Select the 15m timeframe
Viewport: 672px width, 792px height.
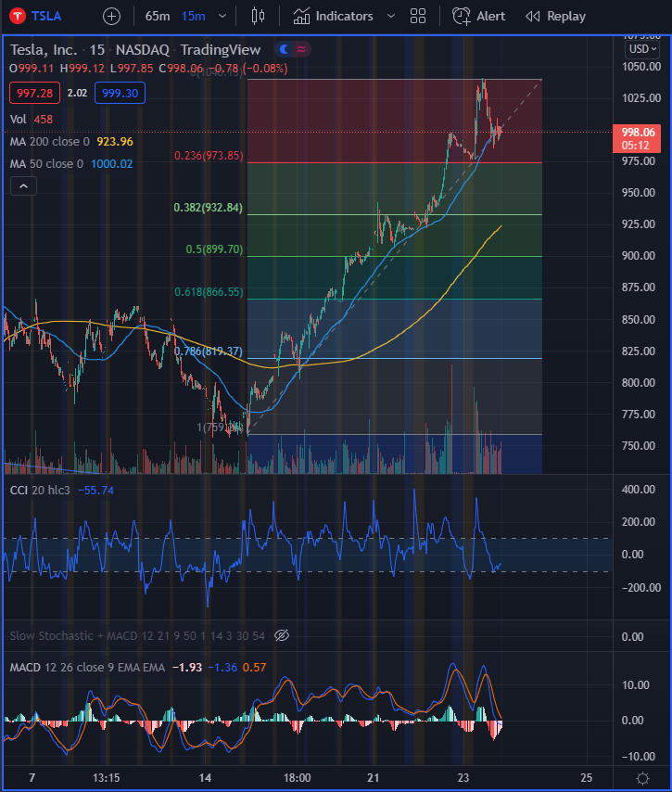click(x=194, y=16)
